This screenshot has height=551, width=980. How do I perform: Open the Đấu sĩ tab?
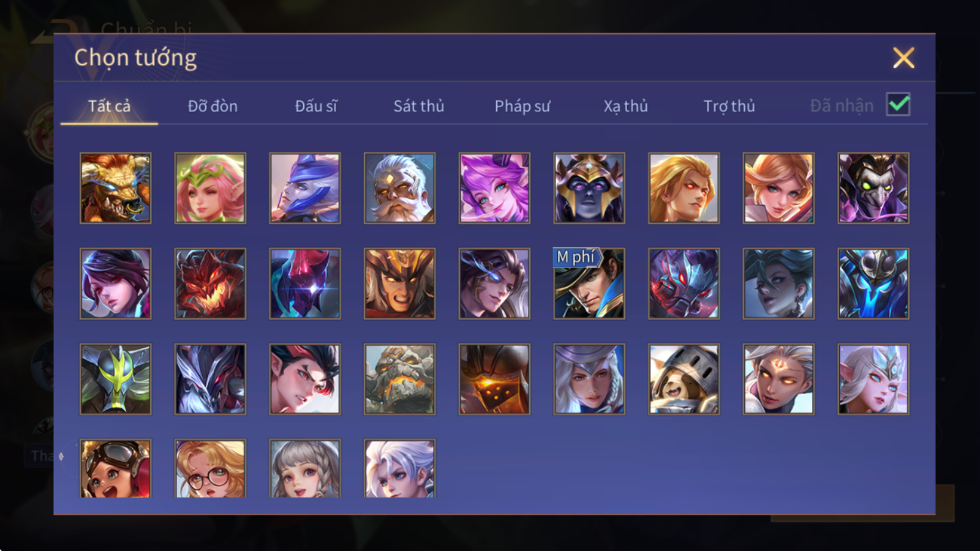point(315,106)
